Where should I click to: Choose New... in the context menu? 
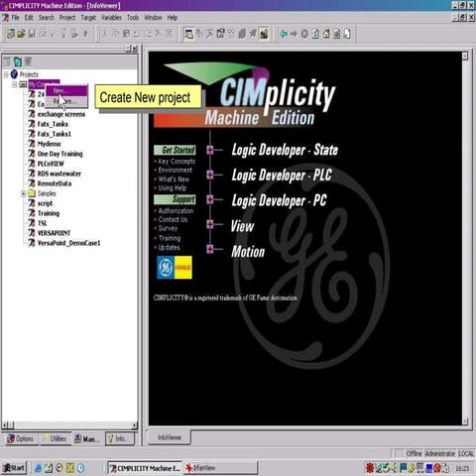coord(66,91)
